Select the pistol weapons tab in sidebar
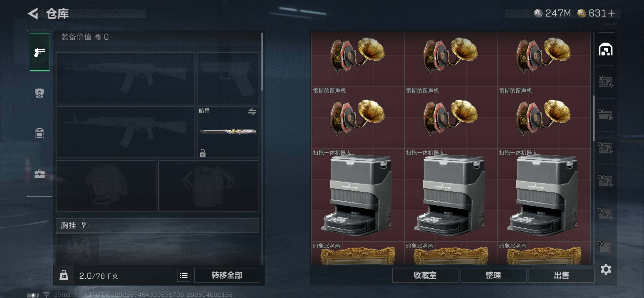644x298 pixels. point(40,52)
